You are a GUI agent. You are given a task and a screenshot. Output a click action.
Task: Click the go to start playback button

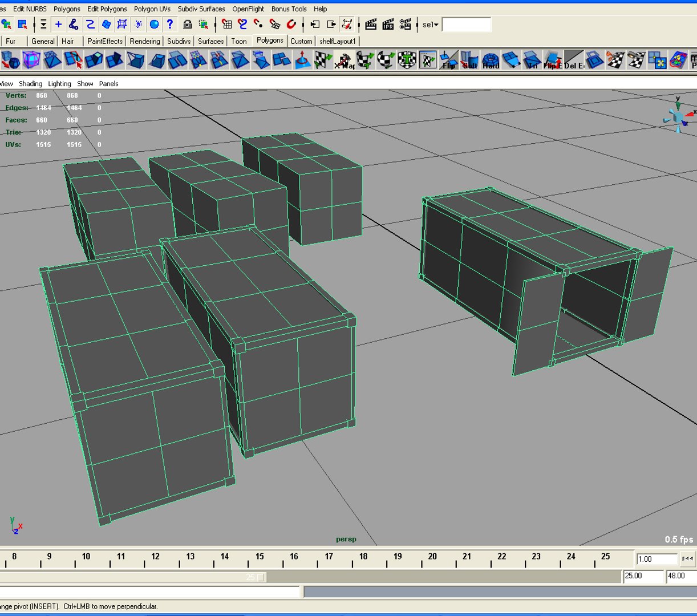[687, 558]
